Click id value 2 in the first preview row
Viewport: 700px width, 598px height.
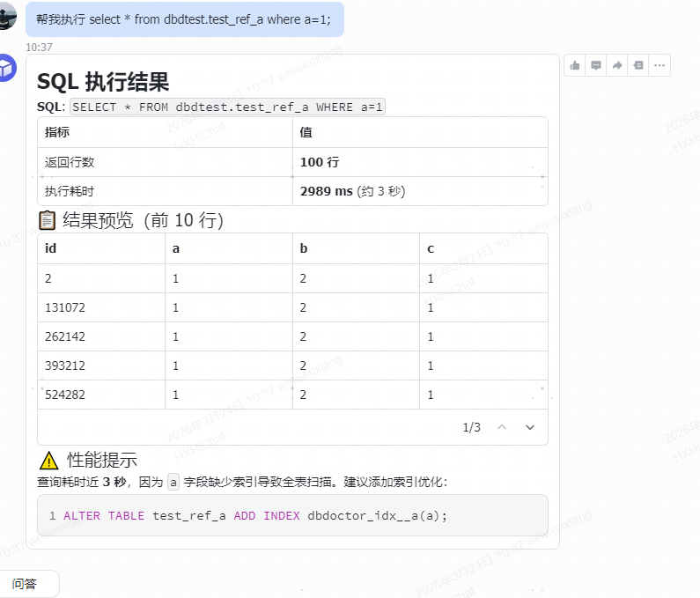[x=48, y=278]
